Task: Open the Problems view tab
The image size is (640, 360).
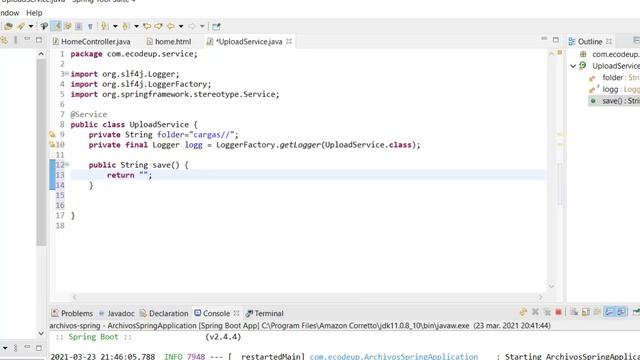Action: click(x=72, y=313)
